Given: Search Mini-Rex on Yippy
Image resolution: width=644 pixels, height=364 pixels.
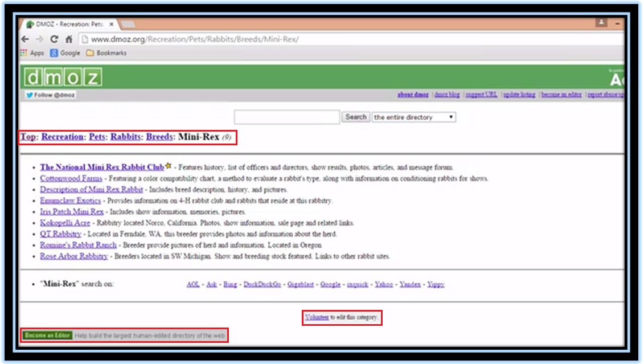Looking at the screenshot, I should click(436, 284).
